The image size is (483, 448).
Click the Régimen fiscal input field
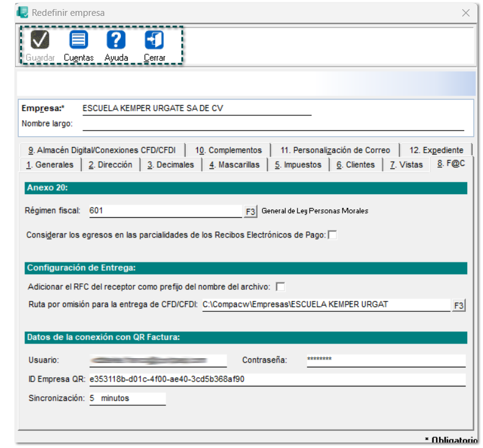165,211
